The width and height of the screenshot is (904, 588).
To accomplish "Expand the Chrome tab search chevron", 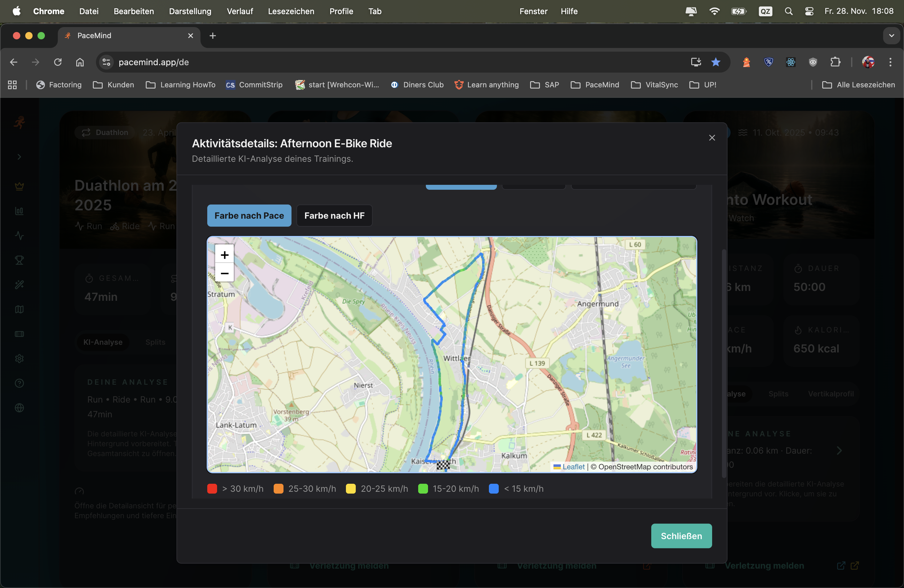I will [891, 36].
